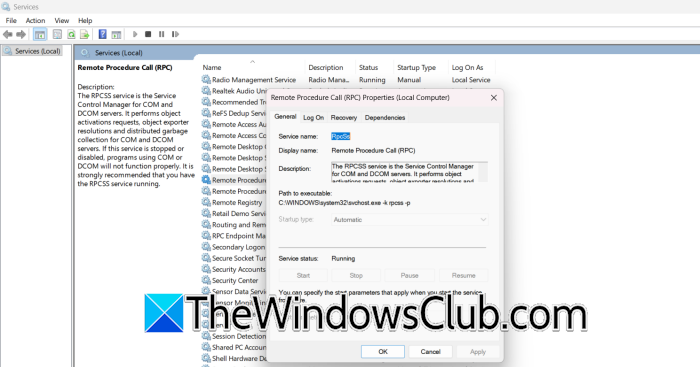
Task: Click the Refresh toolbar icon
Action: pyautogui.click(x=71, y=34)
